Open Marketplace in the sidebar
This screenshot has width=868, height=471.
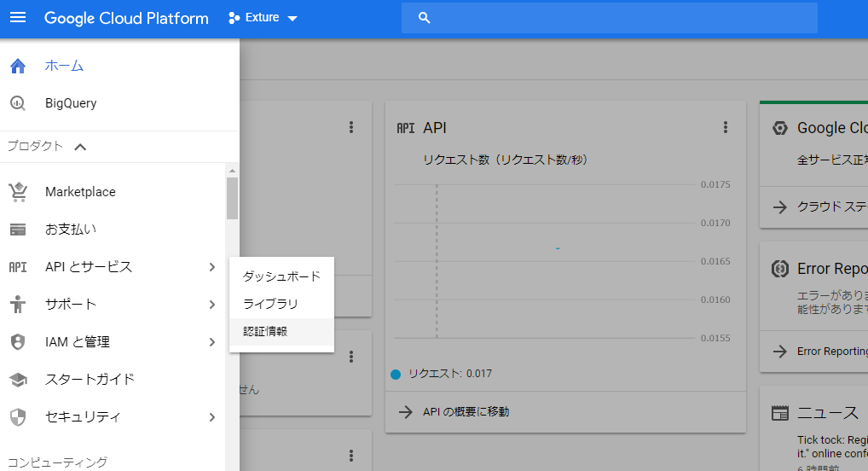coord(80,192)
